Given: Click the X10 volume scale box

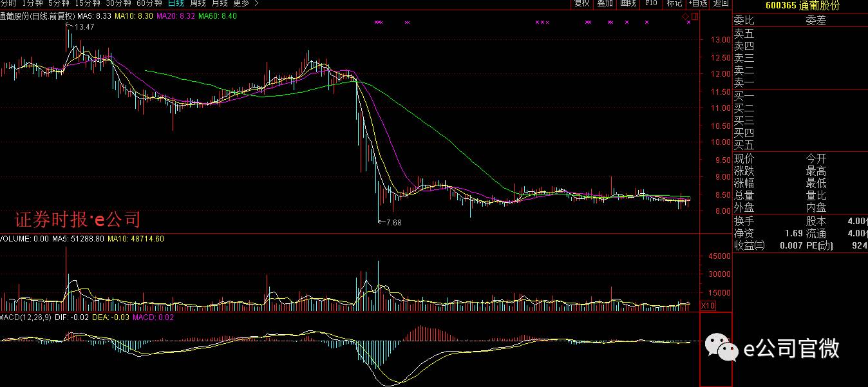Looking at the screenshot, I should pos(708,305).
